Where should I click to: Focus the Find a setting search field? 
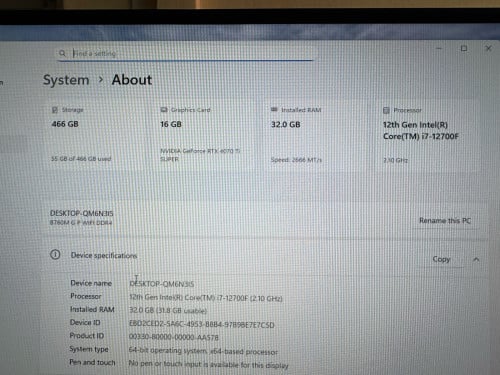[185, 53]
